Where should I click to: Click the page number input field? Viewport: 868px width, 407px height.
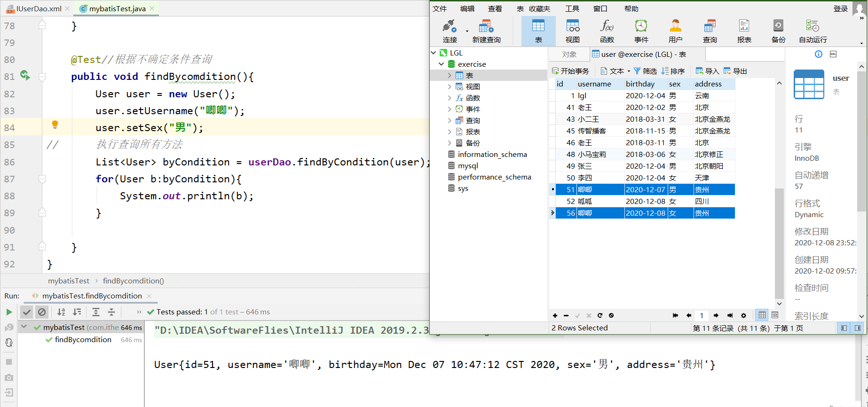[702, 315]
